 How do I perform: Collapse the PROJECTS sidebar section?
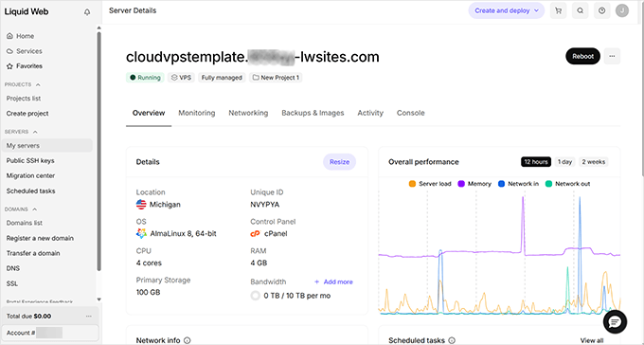pos(38,84)
